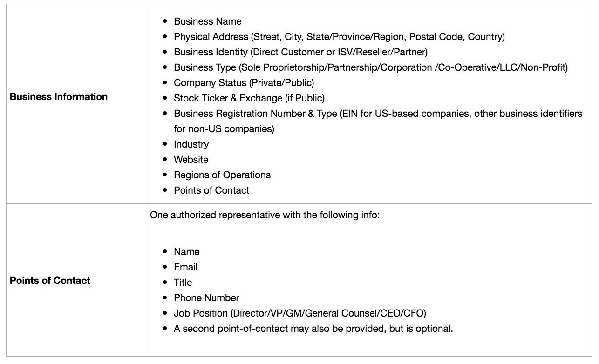
Task: Click 'One authorized representative' sentence
Action: [265, 216]
